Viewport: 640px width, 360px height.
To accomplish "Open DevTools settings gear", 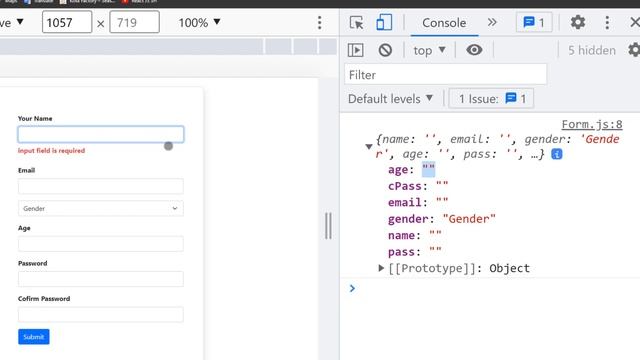I will click(578, 22).
